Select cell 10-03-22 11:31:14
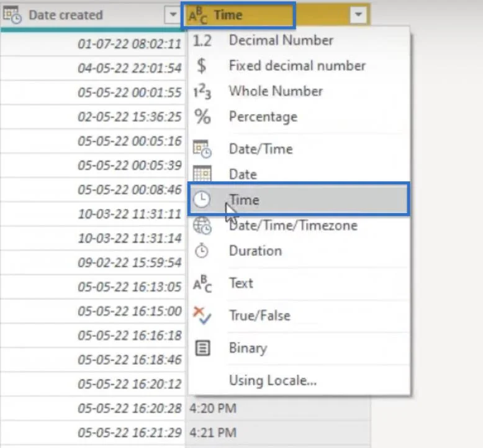The height and width of the screenshot is (448, 483). point(93,238)
